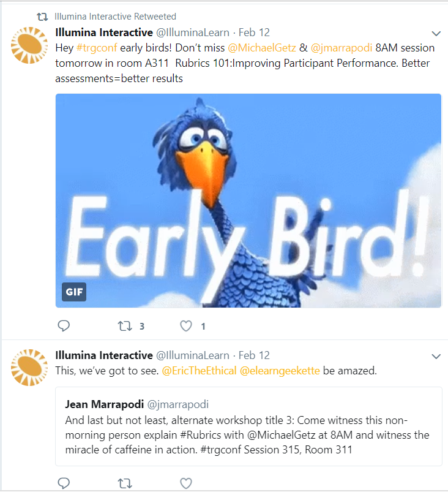Open the @elearngeekette profile link
The image size is (448, 492).
pyautogui.click(x=280, y=371)
